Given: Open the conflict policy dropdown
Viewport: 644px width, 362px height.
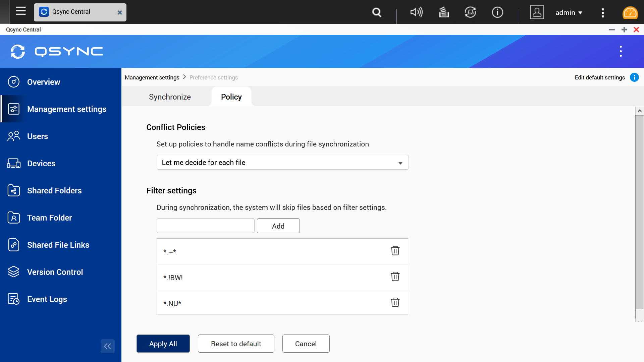Looking at the screenshot, I should point(282,163).
